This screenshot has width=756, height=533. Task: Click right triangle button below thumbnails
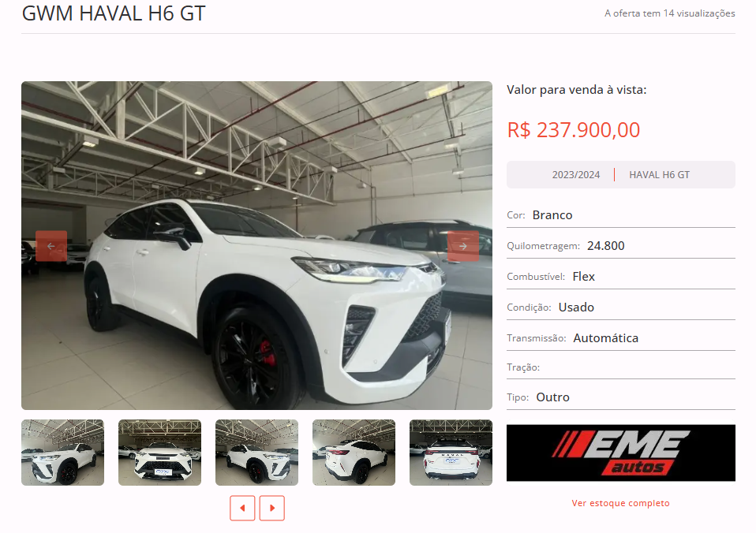click(272, 508)
